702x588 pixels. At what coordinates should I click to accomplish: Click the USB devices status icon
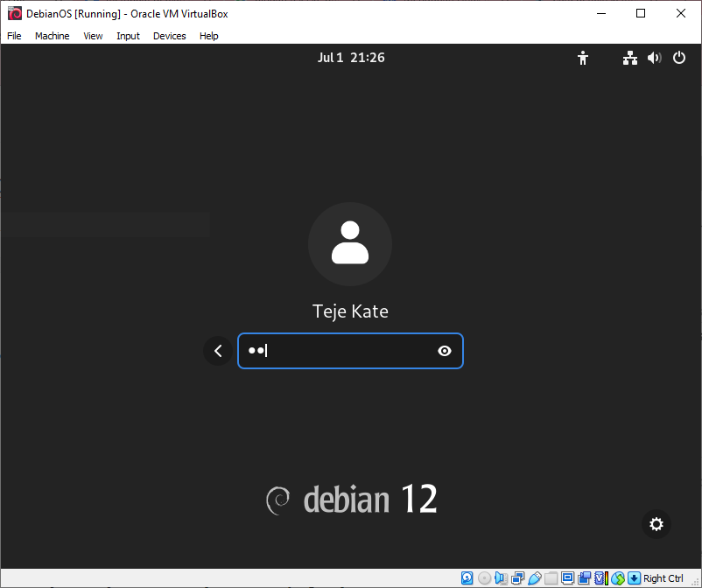click(534, 578)
